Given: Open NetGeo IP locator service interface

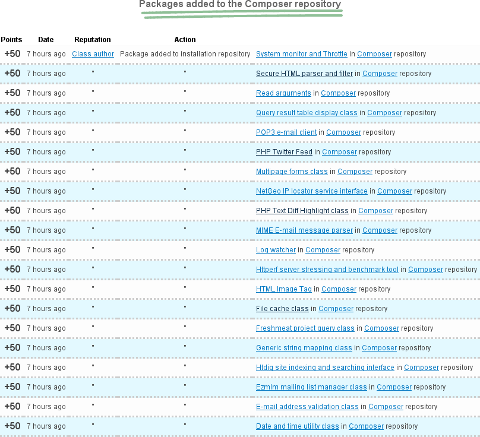Looking at the screenshot, I should tap(312, 191).
